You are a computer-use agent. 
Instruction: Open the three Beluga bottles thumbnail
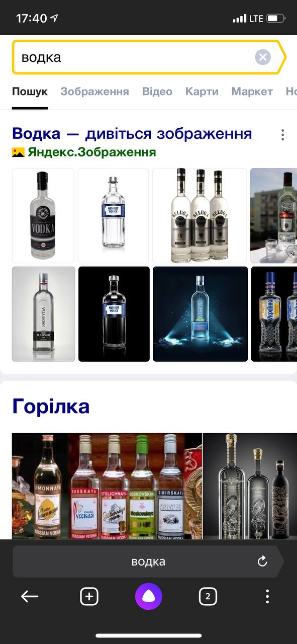tap(200, 215)
